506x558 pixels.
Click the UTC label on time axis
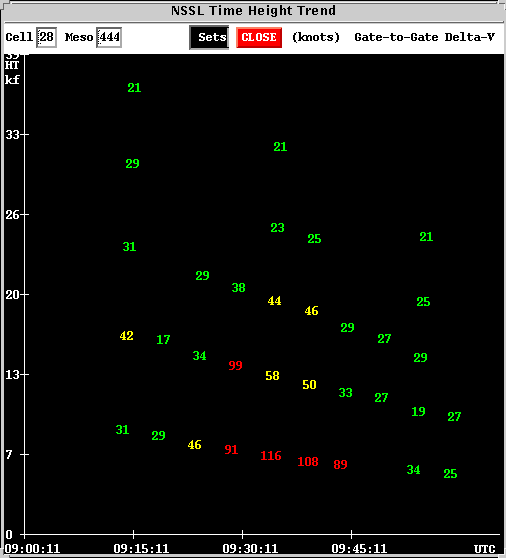coord(485,549)
